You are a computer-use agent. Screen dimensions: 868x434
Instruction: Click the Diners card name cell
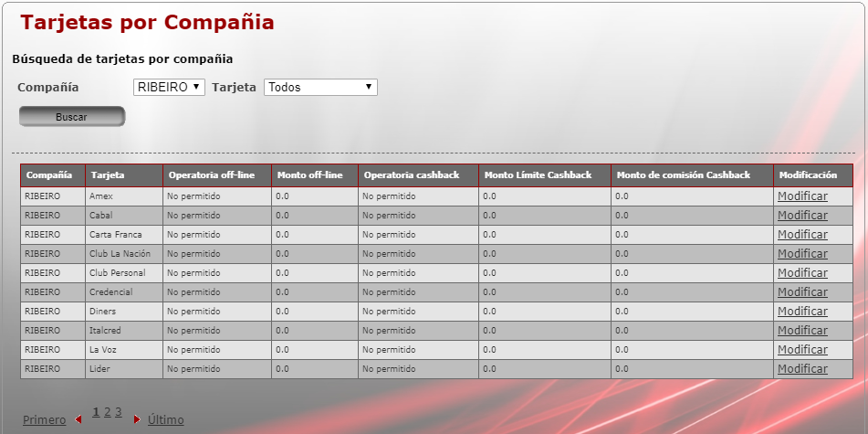[124, 312]
